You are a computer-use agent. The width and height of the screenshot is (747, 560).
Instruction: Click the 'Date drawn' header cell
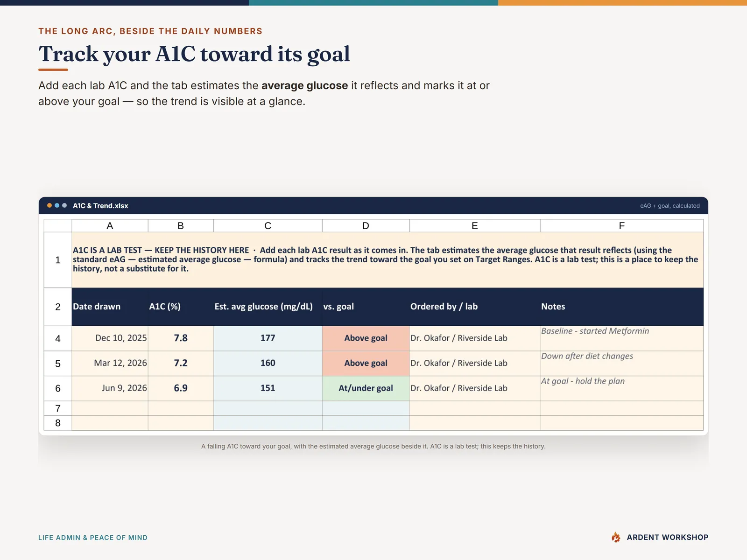click(110, 307)
